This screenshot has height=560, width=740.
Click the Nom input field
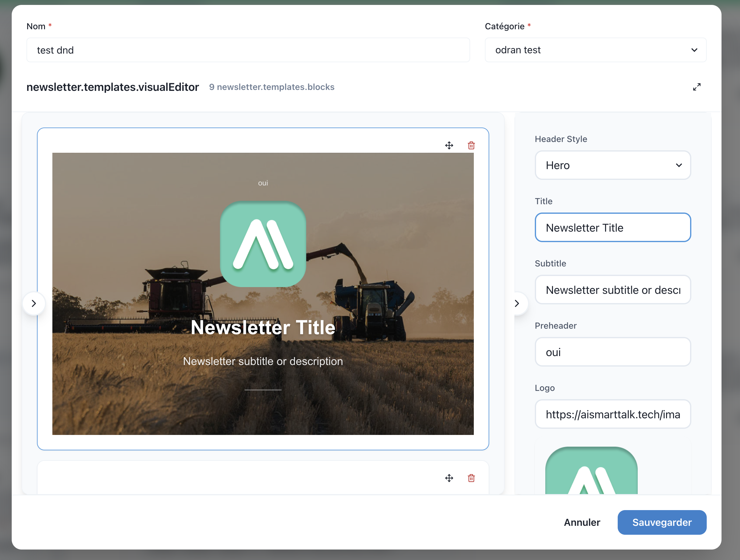pyautogui.click(x=248, y=50)
